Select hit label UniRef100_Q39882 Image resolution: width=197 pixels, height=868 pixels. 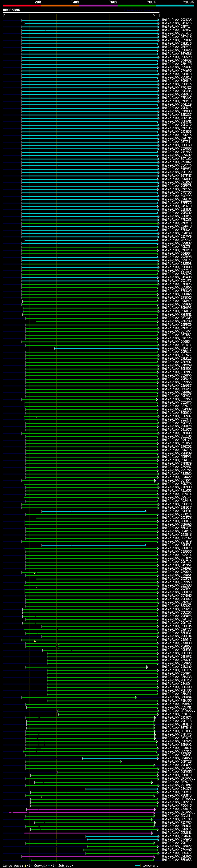coord(176,40)
